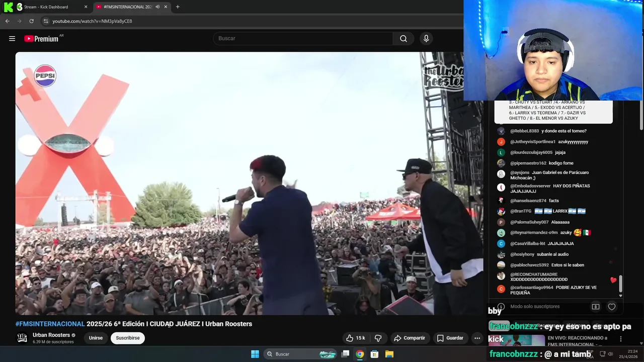The image size is (644, 362).
Task: View subscriber-only mode info icon
Action: tap(501, 307)
